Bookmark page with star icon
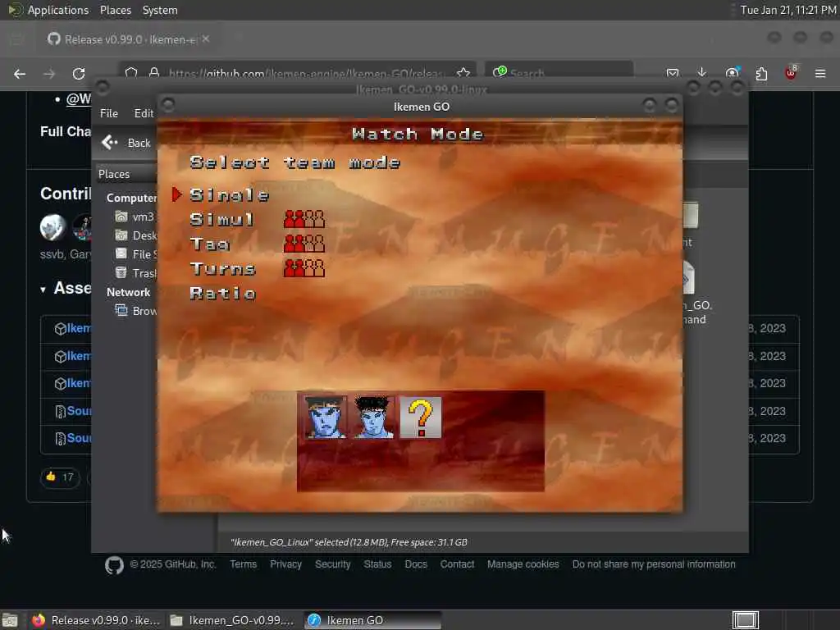Screen dimensions: 840x630 (x=463, y=73)
